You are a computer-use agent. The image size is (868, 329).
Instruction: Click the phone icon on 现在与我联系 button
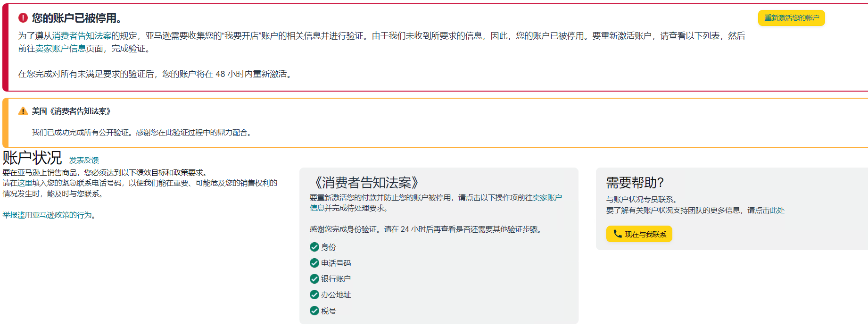[x=617, y=234]
